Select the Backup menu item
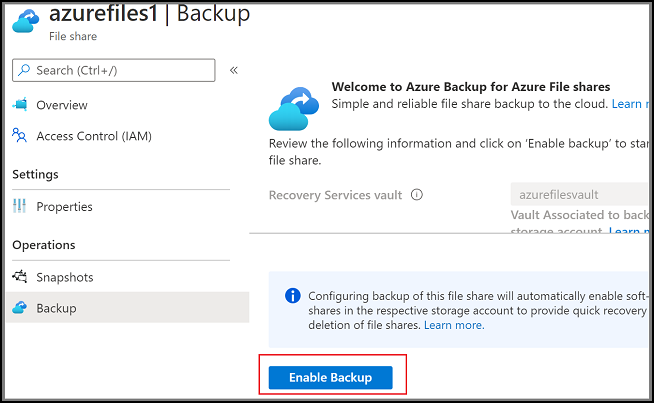 (128, 307)
